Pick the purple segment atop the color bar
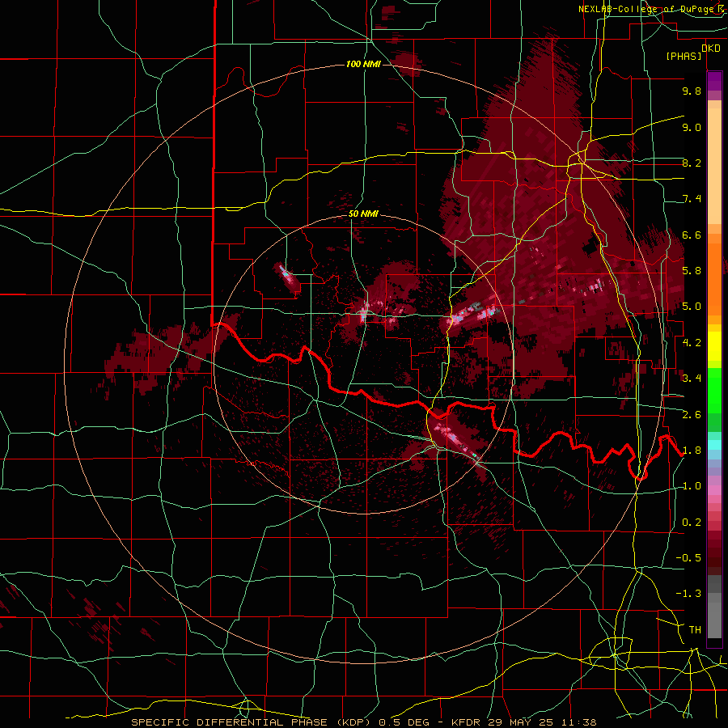The width and height of the screenshot is (728, 728). (x=714, y=81)
